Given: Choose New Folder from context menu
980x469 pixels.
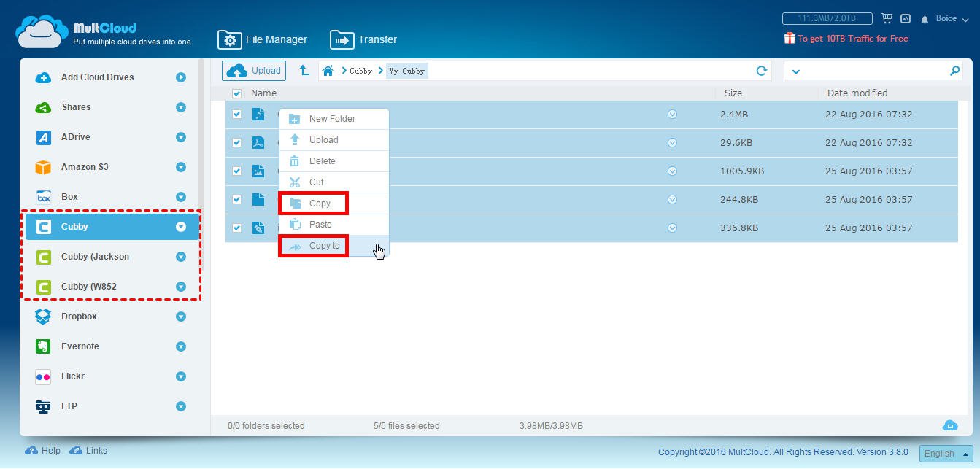Looking at the screenshot, I should click(x=334, y=119).
